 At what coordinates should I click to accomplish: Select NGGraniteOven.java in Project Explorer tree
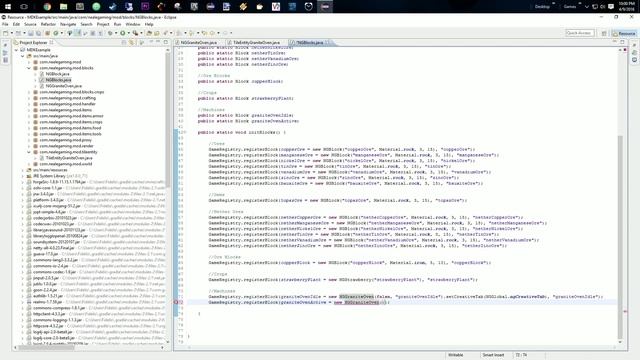[x=64, y=86]
